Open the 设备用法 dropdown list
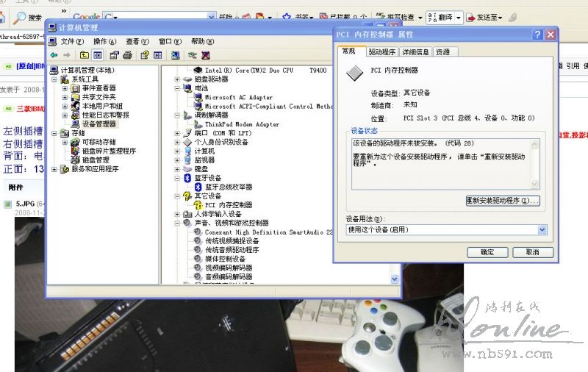The image size is (588, 372). 542,230
